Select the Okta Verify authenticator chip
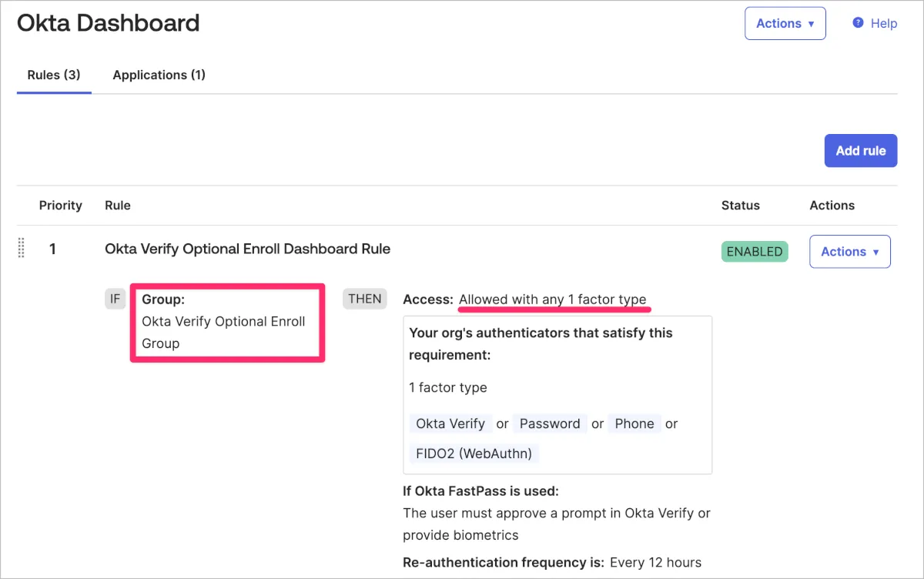The width and height of the screenshot is (924, 579). pyautogui.click(x=450, y=423)
